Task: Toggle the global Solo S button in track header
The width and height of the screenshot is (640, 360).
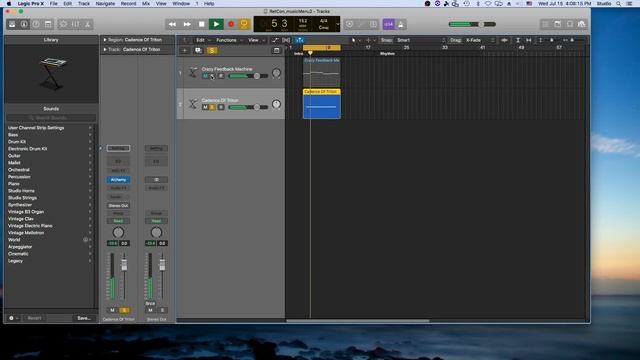Action: (212, 51)
